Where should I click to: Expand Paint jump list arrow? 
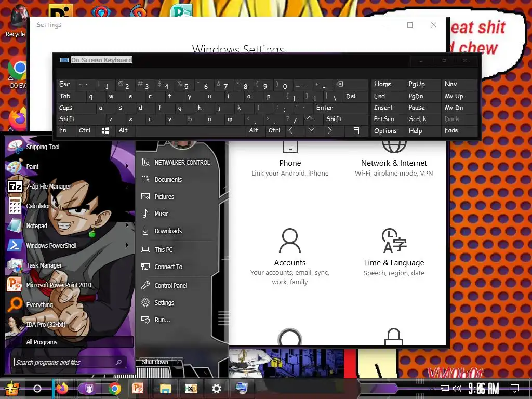127,166
